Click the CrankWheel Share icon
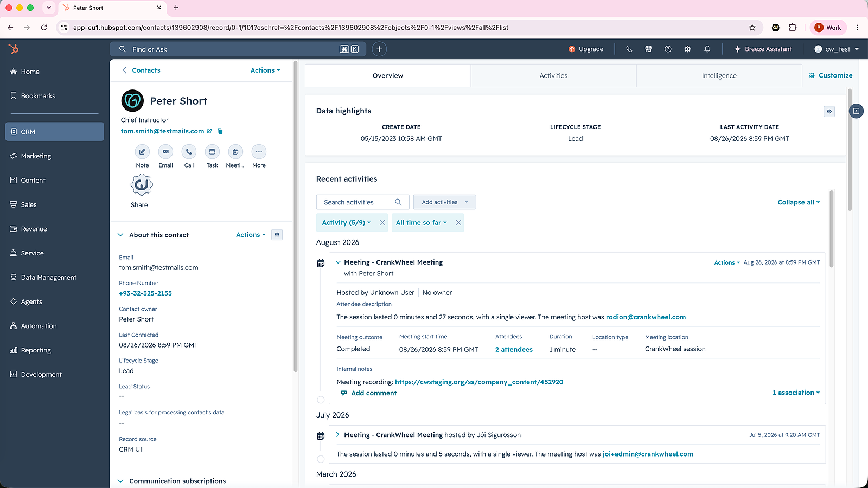Viewport: 868px width, 488px height. pyautogui.click(x=142, y=185)
